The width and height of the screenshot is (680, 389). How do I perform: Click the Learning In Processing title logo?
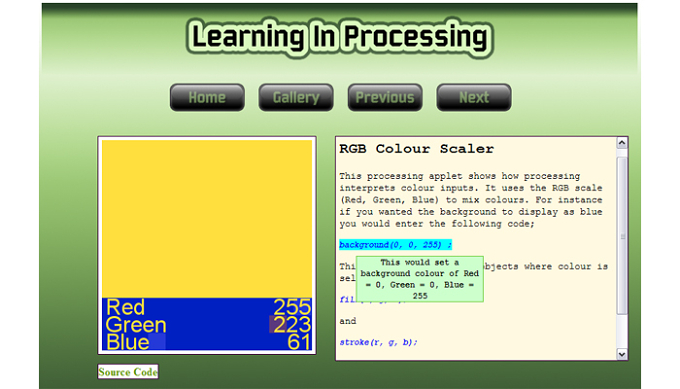click(340, 38)
